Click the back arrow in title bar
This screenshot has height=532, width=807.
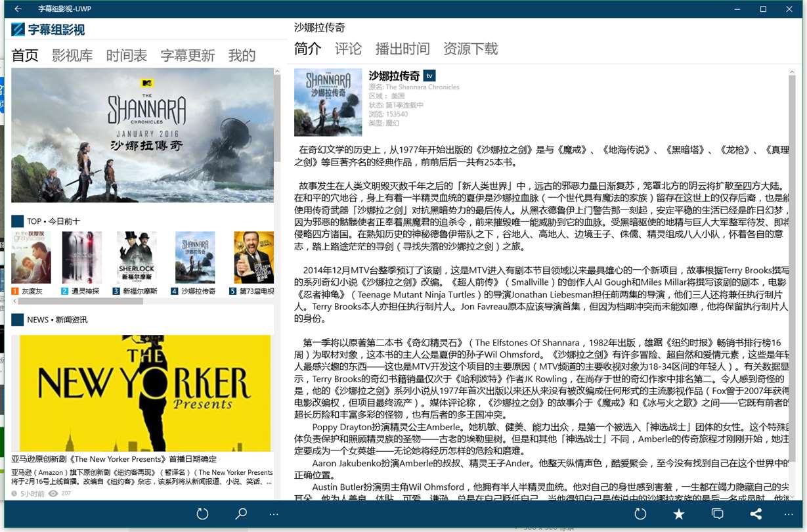(18, 9)
